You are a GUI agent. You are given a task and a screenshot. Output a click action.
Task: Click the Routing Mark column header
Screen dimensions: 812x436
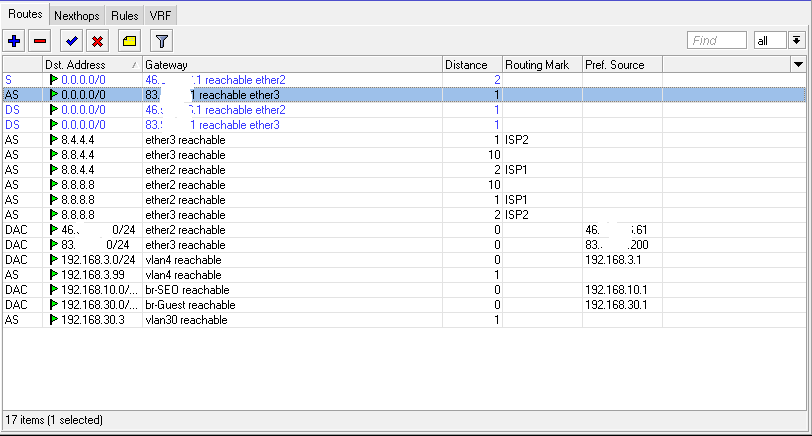tap(542, 65)
